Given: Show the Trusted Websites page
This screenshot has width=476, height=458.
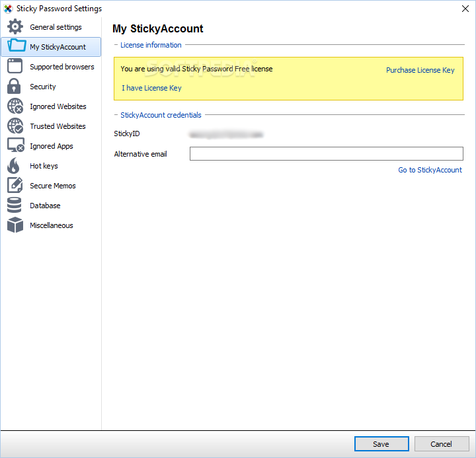Looking at the screenshot, I should (x=51, y=126).
